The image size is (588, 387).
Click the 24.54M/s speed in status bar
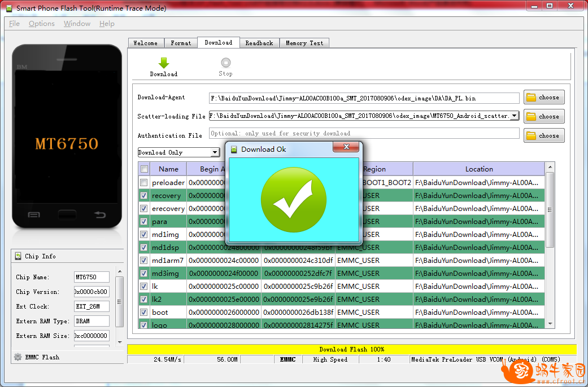[x=167, y=360]
